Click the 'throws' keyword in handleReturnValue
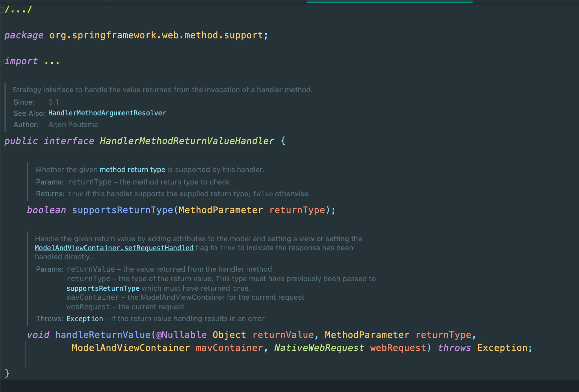The height and width of the screenshot is (392, 579). [x=454, y=348]
